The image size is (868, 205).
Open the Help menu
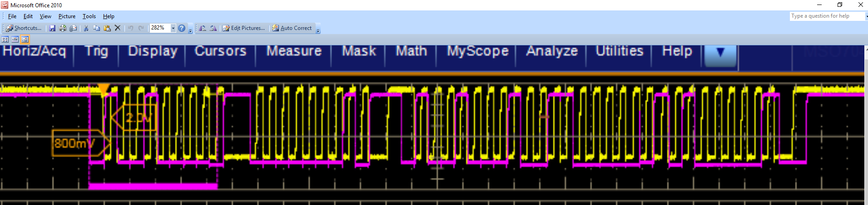(x=109, y=16)
